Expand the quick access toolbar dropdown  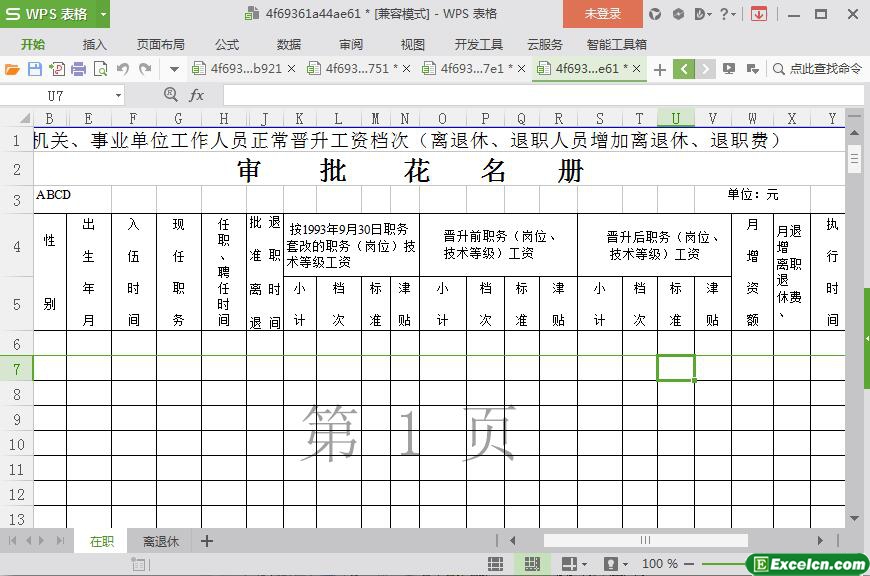pyautogui.click(x=173, y=69)
